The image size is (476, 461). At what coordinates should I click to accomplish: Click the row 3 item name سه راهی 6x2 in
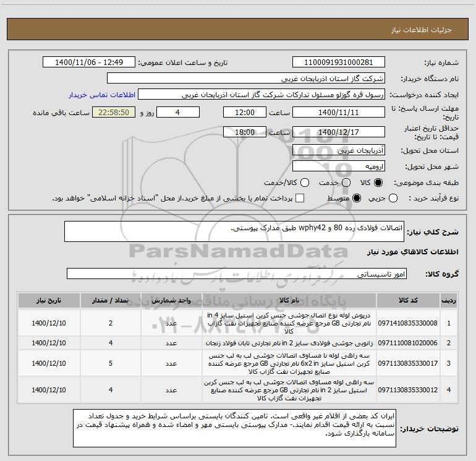tap(289, 363)
